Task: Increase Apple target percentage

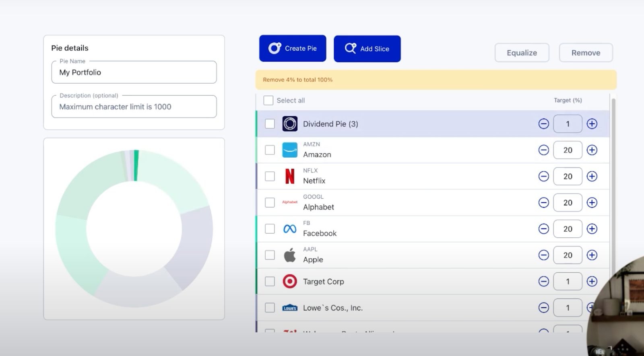Action: [592, 255]
